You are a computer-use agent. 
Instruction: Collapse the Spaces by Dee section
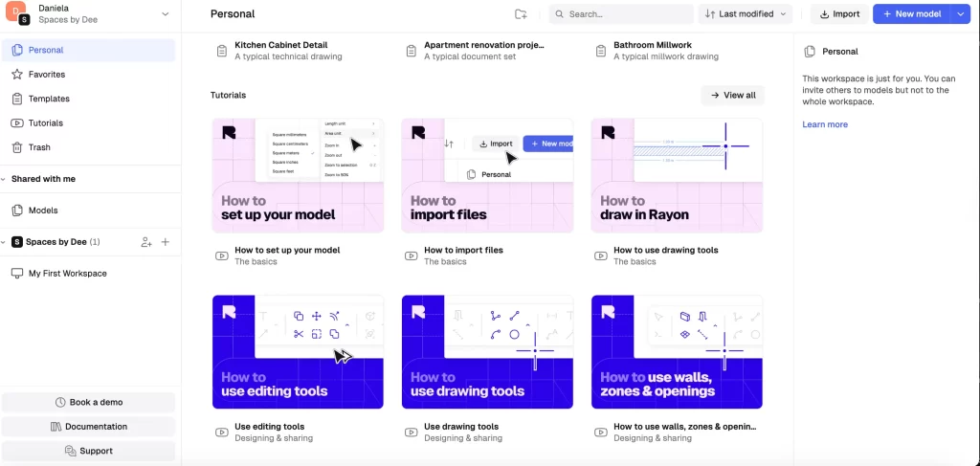point(5,242)
